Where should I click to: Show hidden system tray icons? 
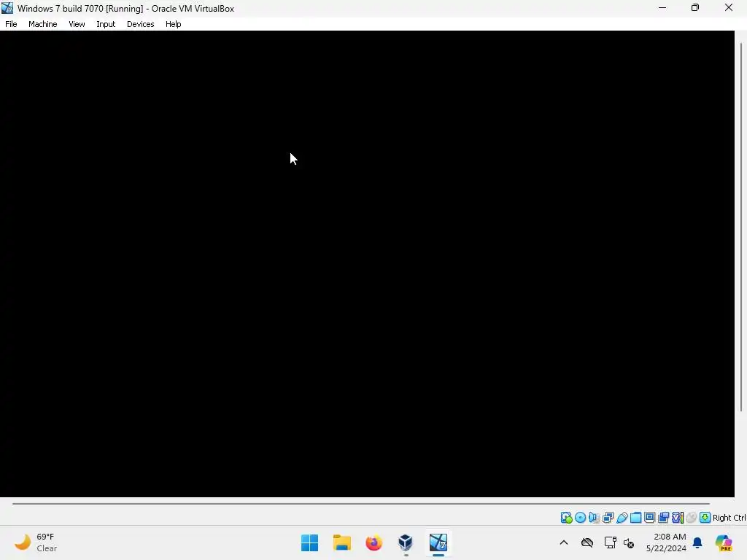tap(564, 542)
